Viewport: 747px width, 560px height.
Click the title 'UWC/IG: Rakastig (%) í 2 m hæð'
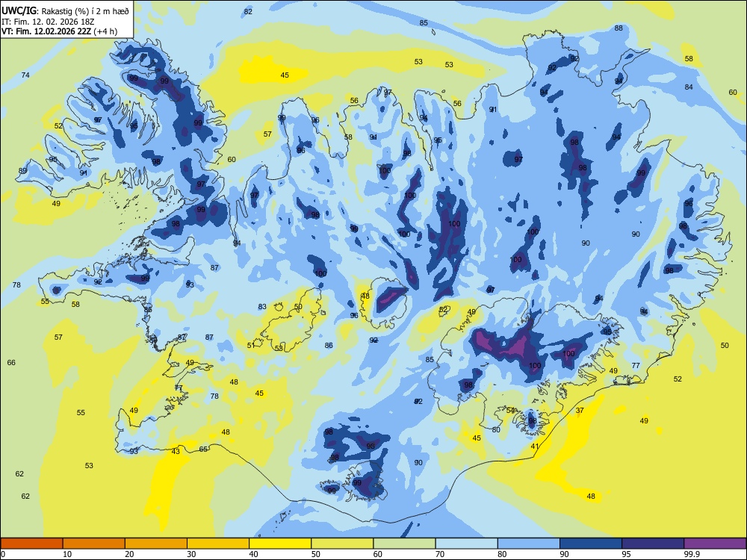(65, 11)
